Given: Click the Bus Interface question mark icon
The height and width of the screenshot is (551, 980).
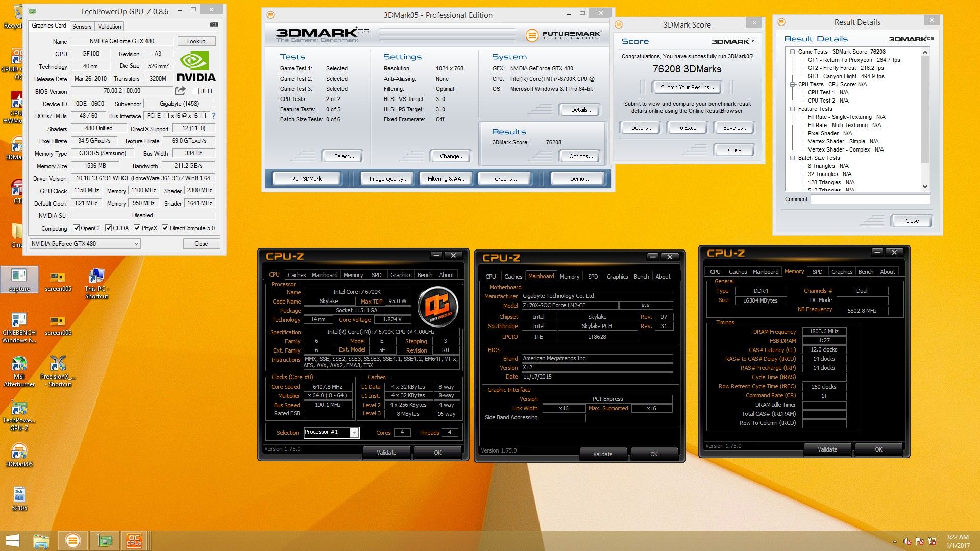Looking at the screenshot, I should click(x=214, y=116).
